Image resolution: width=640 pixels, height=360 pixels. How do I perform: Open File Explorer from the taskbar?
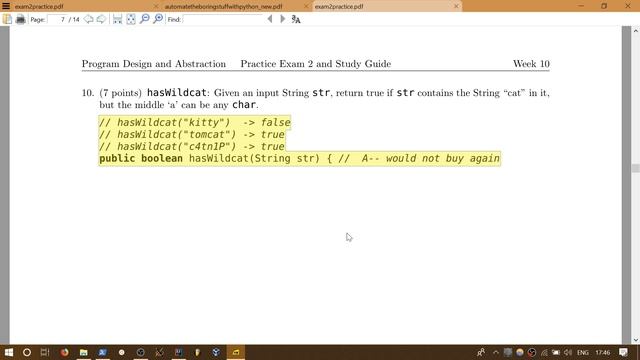click(x=84, y=352)
